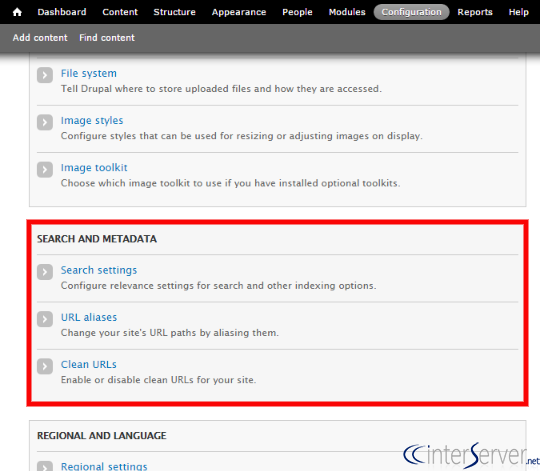The width and height of the screenshot is (540, 471).
Task: Open the Help menu
Action: pyautogui.click(x=518, y=12)
